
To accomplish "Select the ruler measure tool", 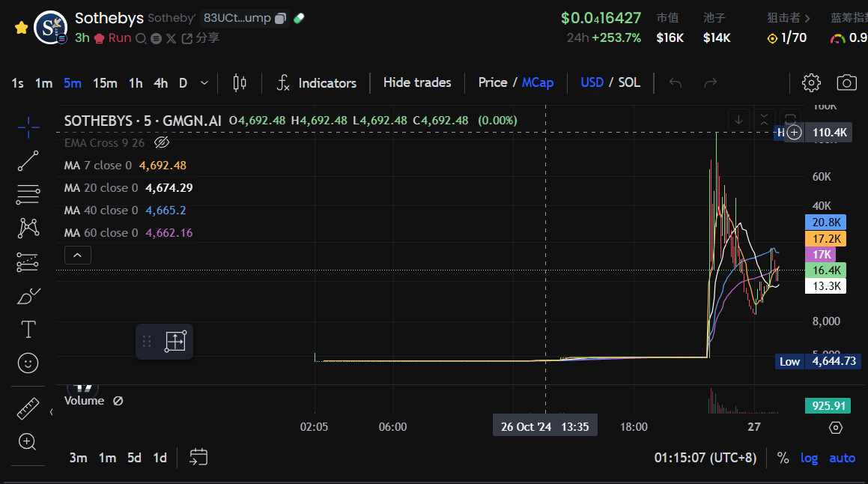I will 28,408.
